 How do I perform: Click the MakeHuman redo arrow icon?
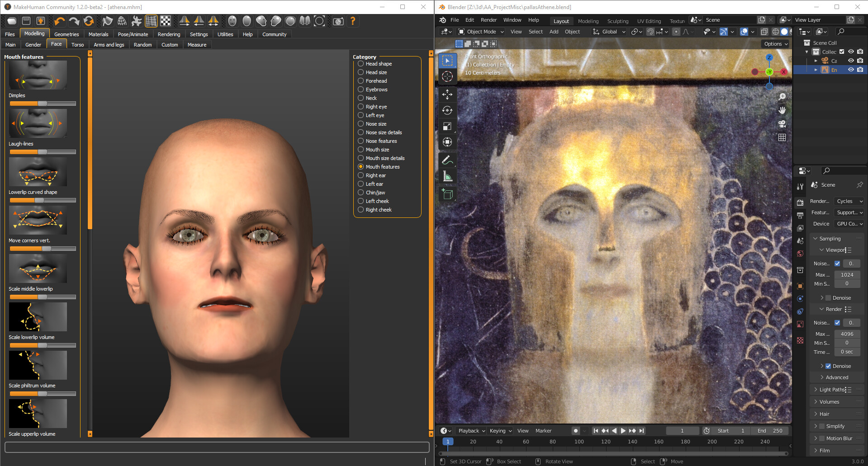click(74, 21)
